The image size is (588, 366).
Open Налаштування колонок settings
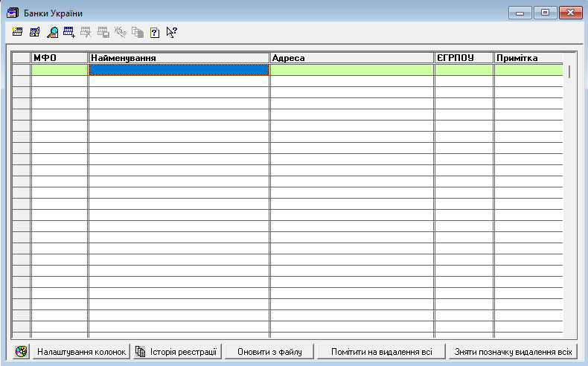tap(81, 351)
